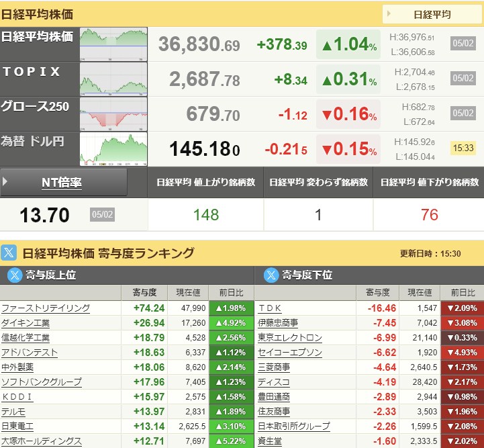Click the 05/02 date tag for TOPIX

point(463,78)
